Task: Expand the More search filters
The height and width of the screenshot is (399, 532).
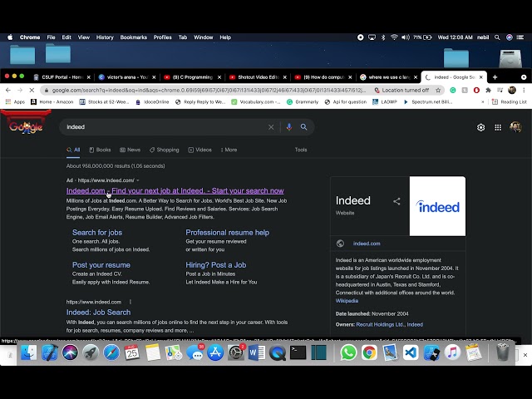Action: 229,150
